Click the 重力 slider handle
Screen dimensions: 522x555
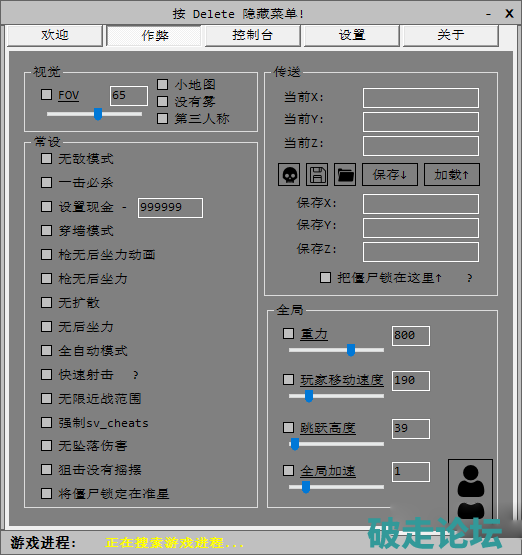coord(351,350)
